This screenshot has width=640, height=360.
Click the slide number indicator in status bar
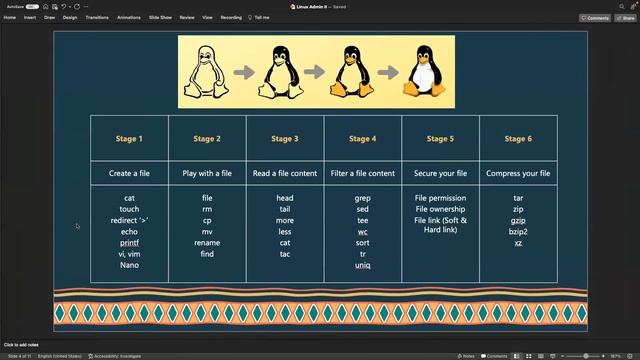pos(19,356)
